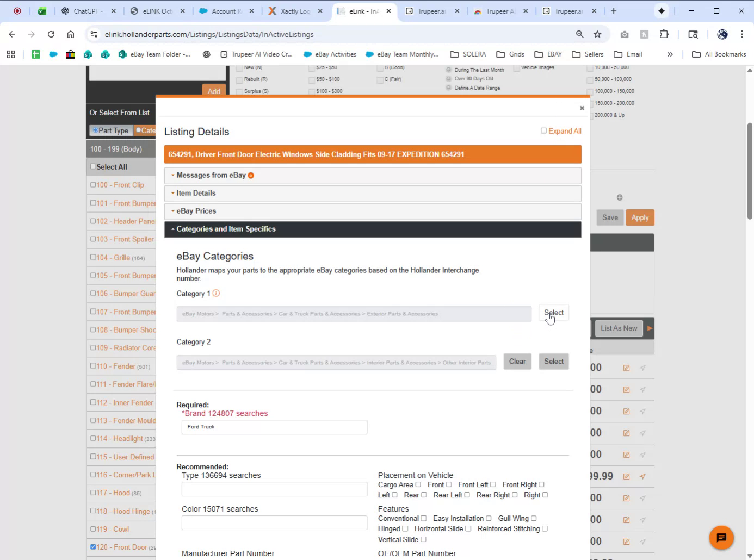Screen dimensions: 754x560
Task: Open the screenshot camera extension icon
Action: (x=625, y=34)
